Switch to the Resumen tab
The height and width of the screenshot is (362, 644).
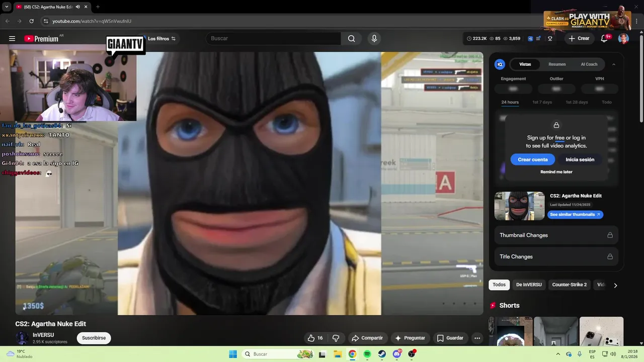557,64
